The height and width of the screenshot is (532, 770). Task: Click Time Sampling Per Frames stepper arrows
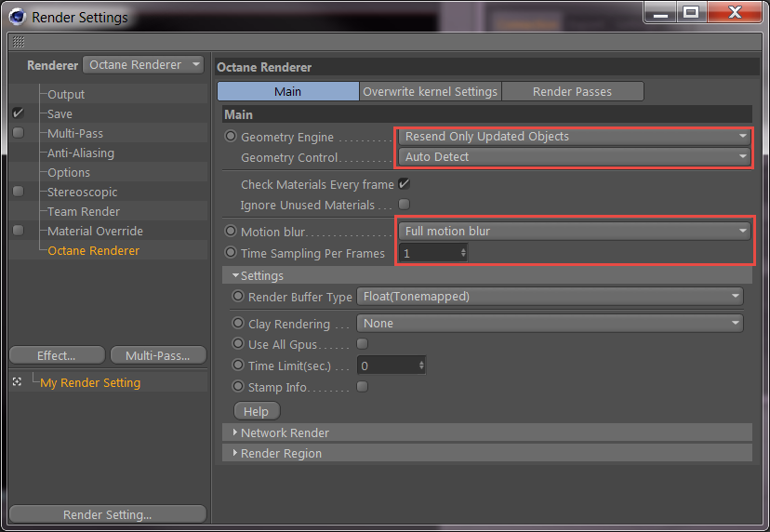463,253
